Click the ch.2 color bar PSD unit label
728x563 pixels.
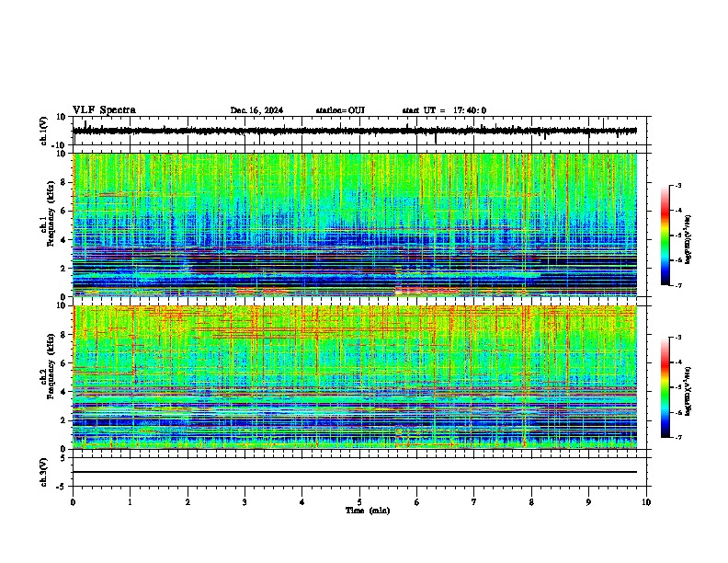pyautogui.click(x=688, y=391)
